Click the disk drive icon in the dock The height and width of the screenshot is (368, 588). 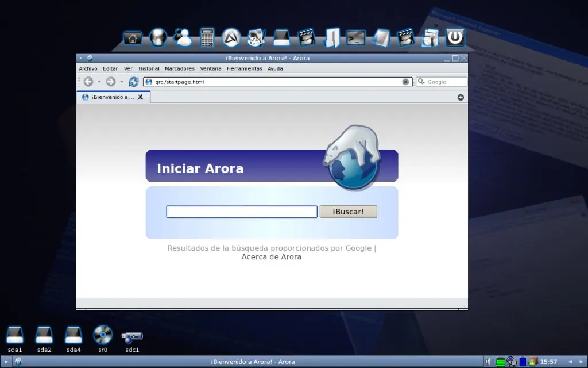[x=281, y=38]
